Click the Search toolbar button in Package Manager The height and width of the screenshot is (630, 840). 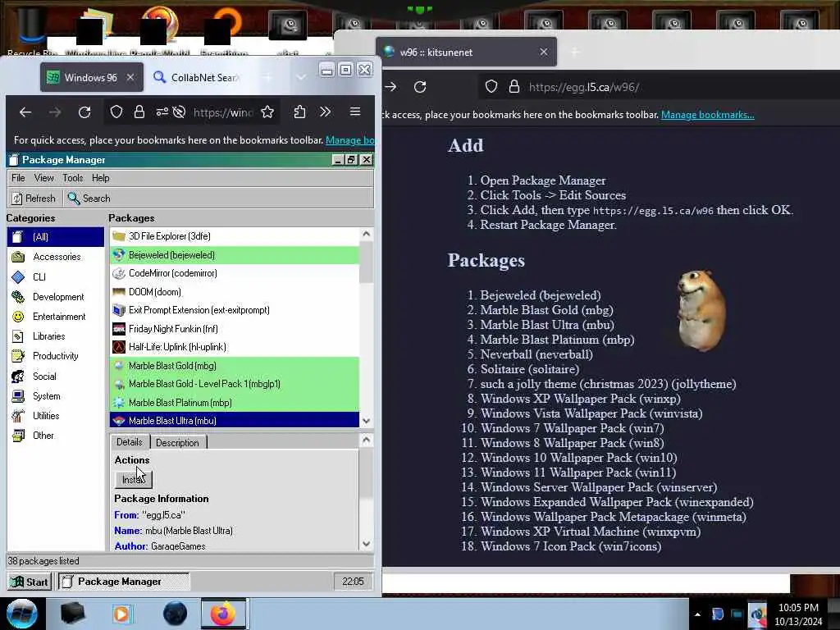[x=89, y=199]
